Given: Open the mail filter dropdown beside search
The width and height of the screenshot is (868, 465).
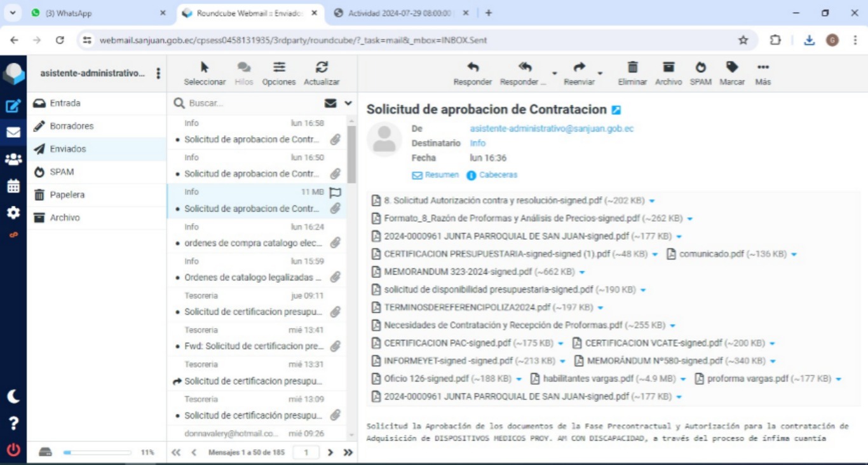Looking at the screenshot, I should [348, 103].
